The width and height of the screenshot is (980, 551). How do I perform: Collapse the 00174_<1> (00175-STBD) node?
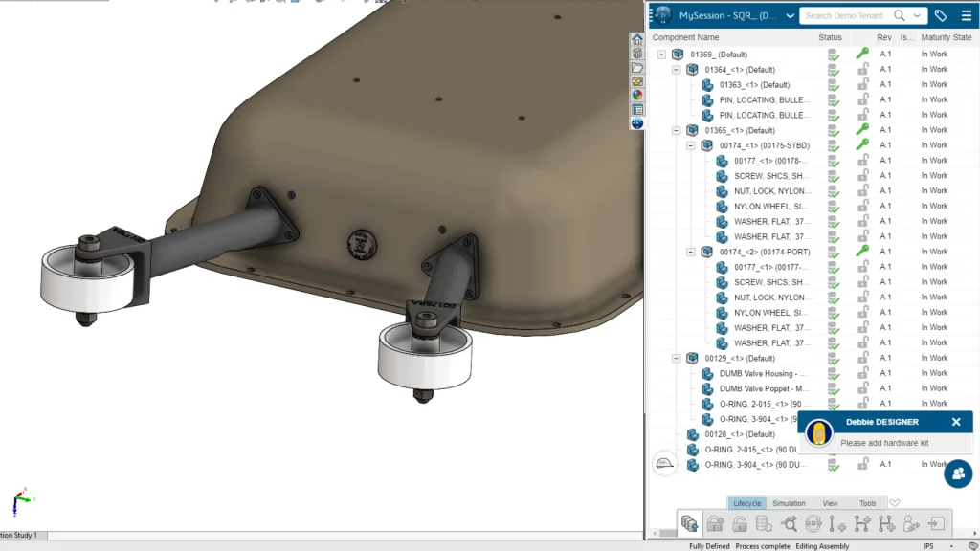(x=691, y=145)
